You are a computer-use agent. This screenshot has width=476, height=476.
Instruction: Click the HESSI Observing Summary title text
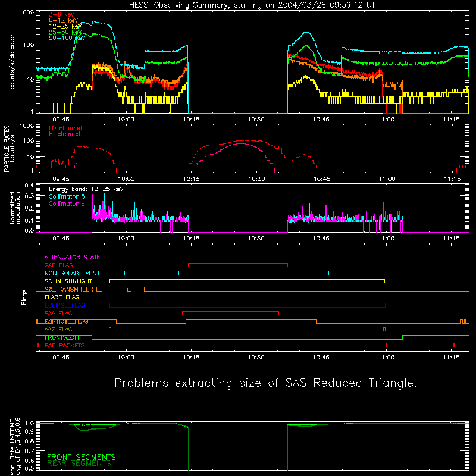(x=252, y=5)
